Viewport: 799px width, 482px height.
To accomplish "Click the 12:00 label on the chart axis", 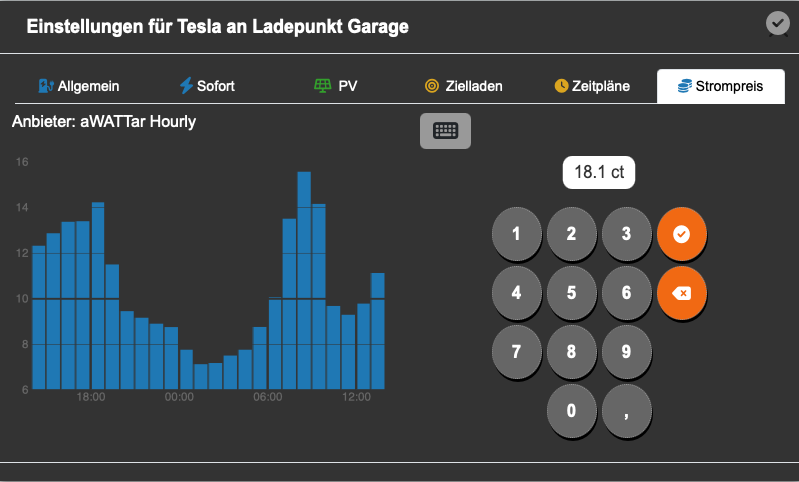I will tap(356, 397).
